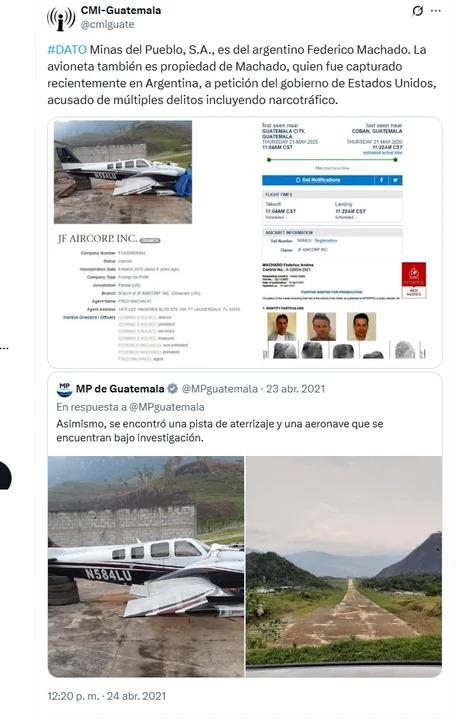Click the Twitter icon in flight tracker bar
This screenshot has height=720, width=473.
pos(395,180)
